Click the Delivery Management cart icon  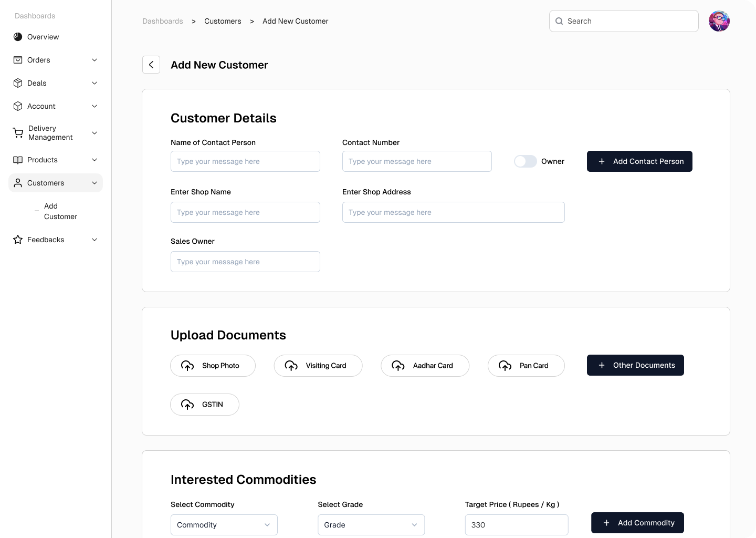click(x=17, y=132)
